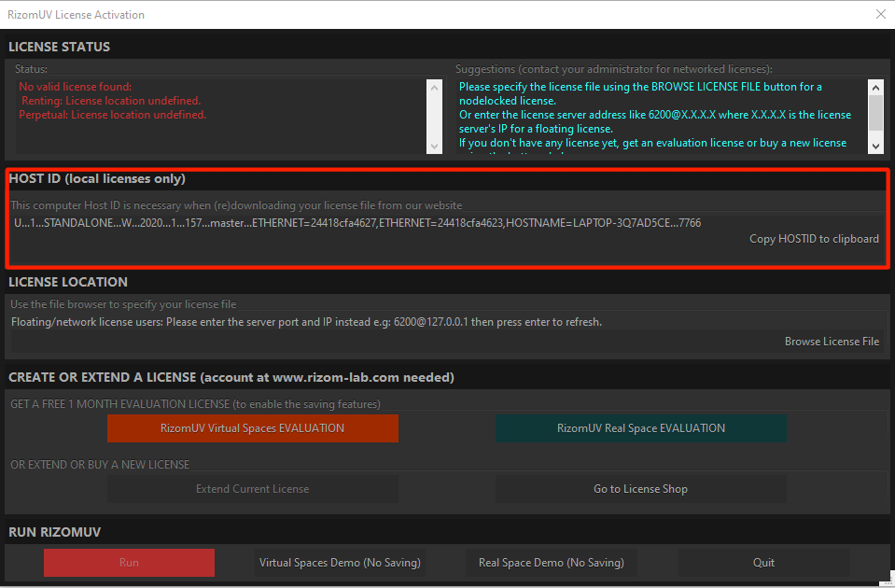
Task: Start RizomUV Virtual Spaces EVALUATION license
Action: coord(252,428)
